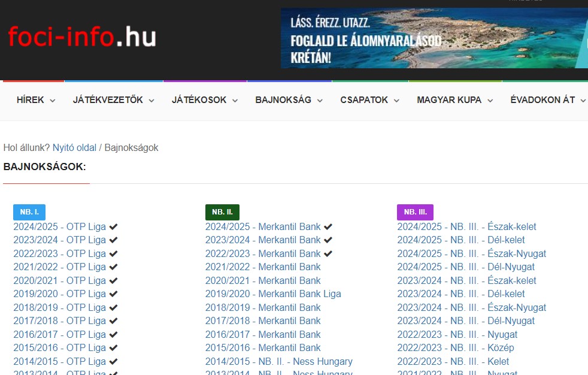Open the HÍREK menu

click(36, 100)
